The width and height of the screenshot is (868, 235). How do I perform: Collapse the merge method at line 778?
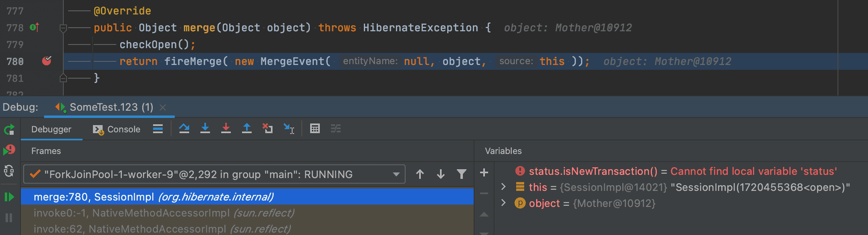[x=63, y=28]
